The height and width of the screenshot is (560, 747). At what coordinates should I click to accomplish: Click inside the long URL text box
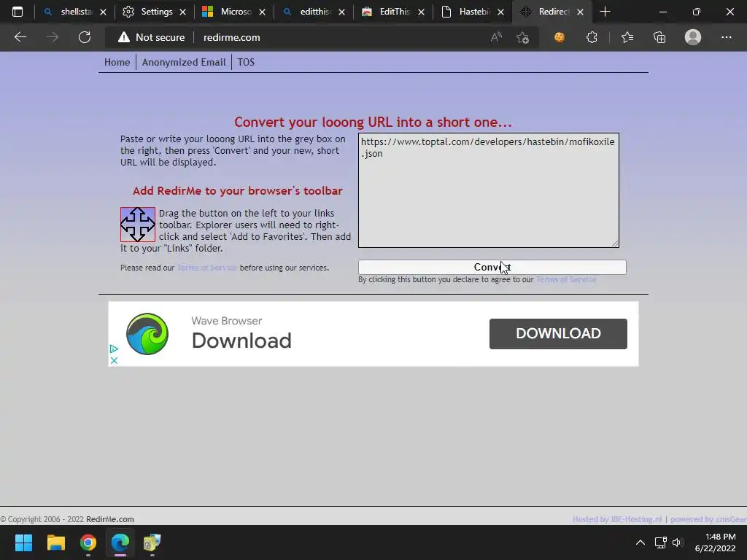pos(489,190)
